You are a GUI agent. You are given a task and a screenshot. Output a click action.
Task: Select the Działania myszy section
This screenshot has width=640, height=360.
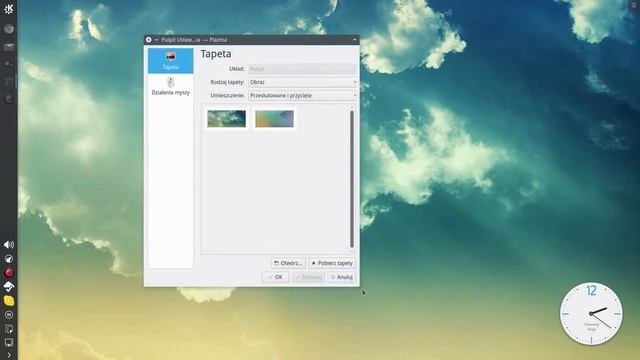171,86
